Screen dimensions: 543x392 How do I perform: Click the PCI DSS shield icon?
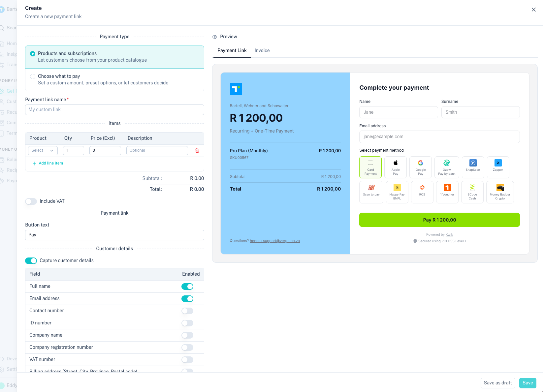tap(415, 241)
